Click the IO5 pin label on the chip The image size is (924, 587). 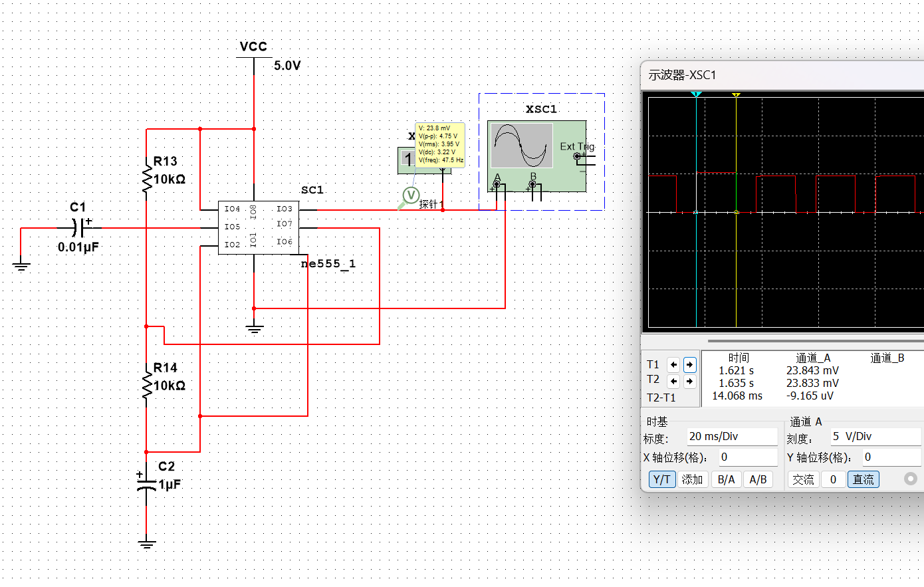pyautogui.click(x=232, y=227)
